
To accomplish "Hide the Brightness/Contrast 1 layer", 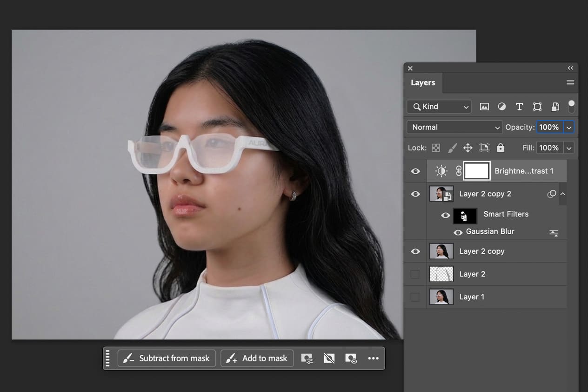I will coord(415,171).
